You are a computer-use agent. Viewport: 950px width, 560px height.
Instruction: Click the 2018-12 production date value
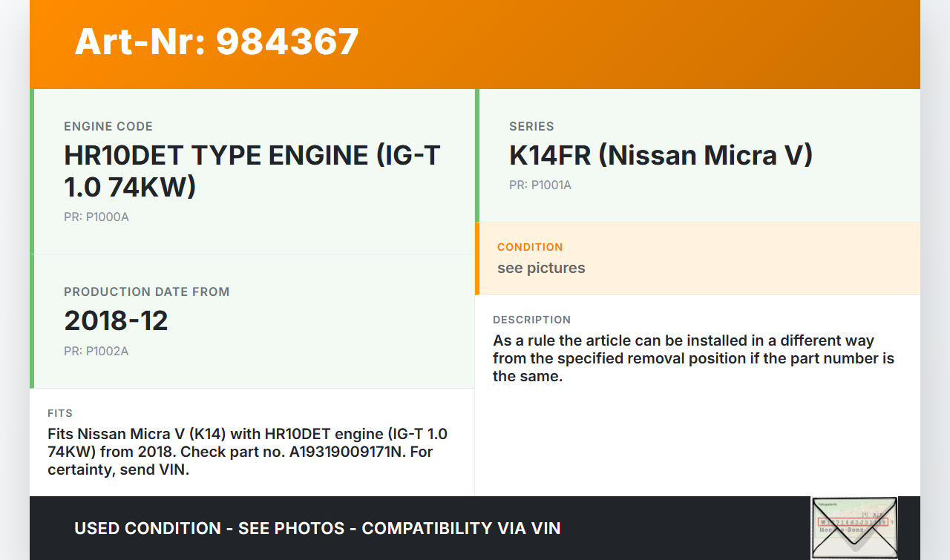coord(116,320)
